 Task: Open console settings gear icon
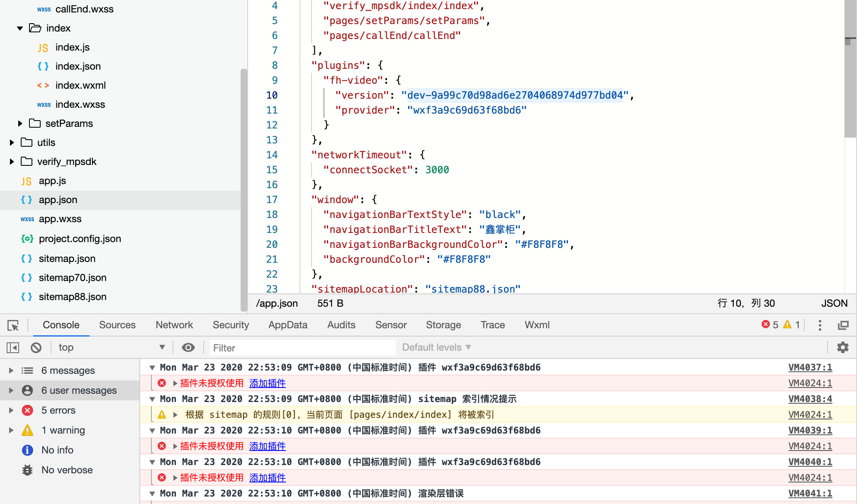pyautogui.click(x=842, y=347)
